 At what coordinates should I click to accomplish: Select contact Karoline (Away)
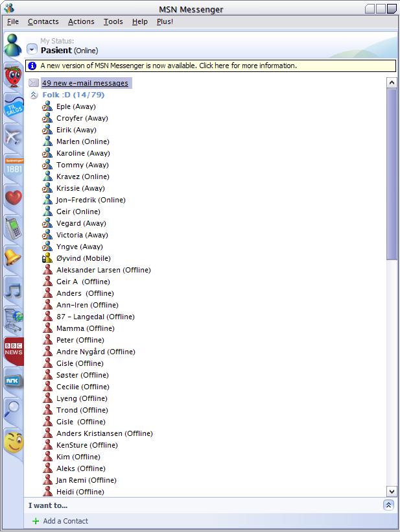pos(83,153)
